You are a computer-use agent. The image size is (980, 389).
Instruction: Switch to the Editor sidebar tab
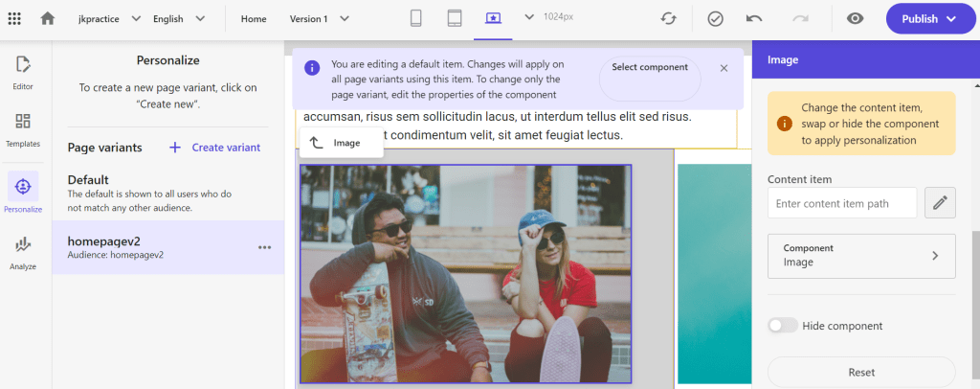pos(23,71)
